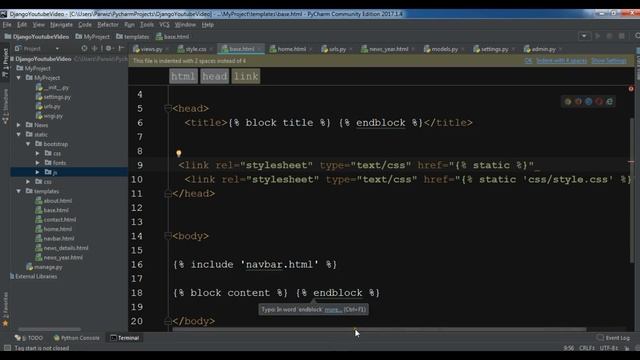
Task: Click the DjangoYoutubeVideo folder breadcrumb
Action: (x=37, y=36)
